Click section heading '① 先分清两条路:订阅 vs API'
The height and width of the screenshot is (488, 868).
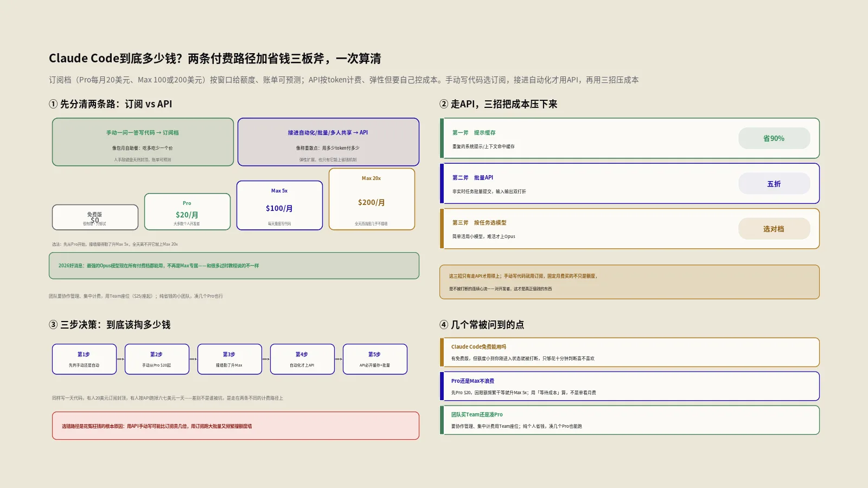tap(111, 104)
